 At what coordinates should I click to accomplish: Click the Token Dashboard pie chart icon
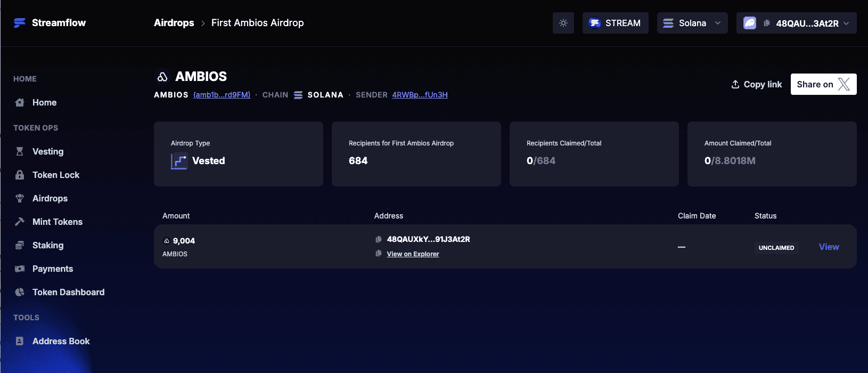[20, 292]
